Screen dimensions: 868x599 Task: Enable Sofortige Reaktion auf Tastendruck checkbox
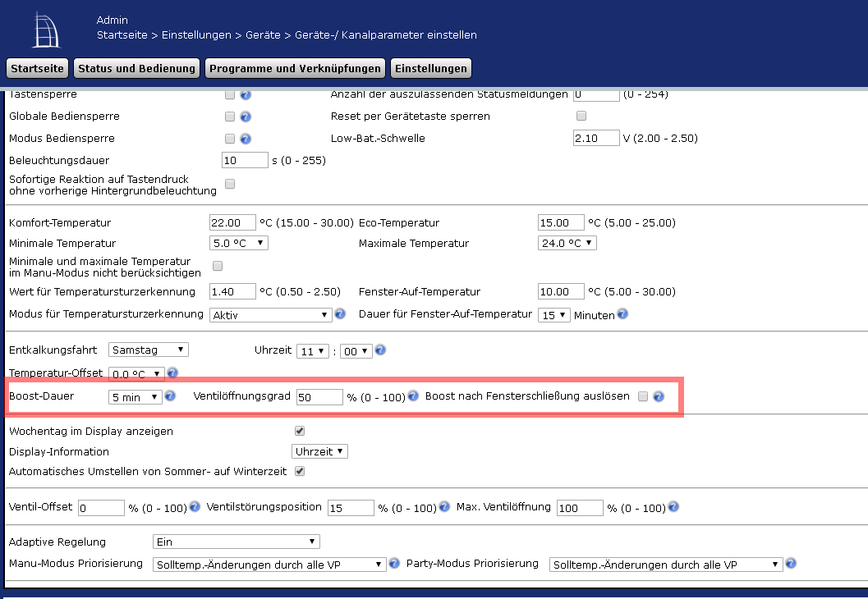click(x=230, y=184)
